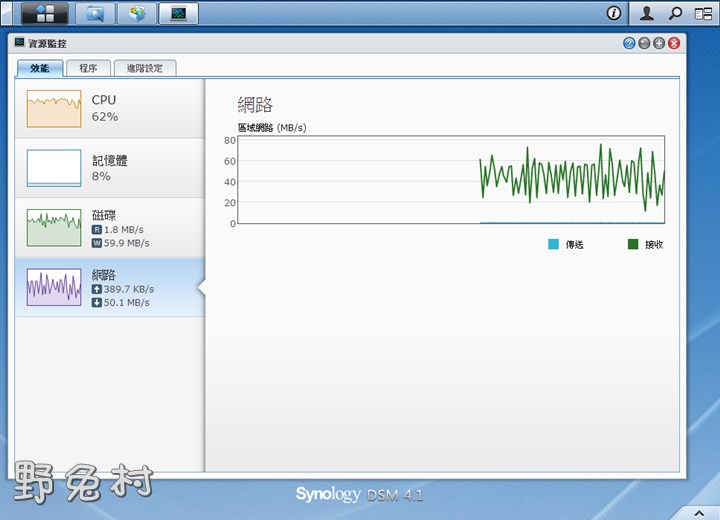
Task: Open the pilot view widgets icon
Action: (x=703, y=14)
